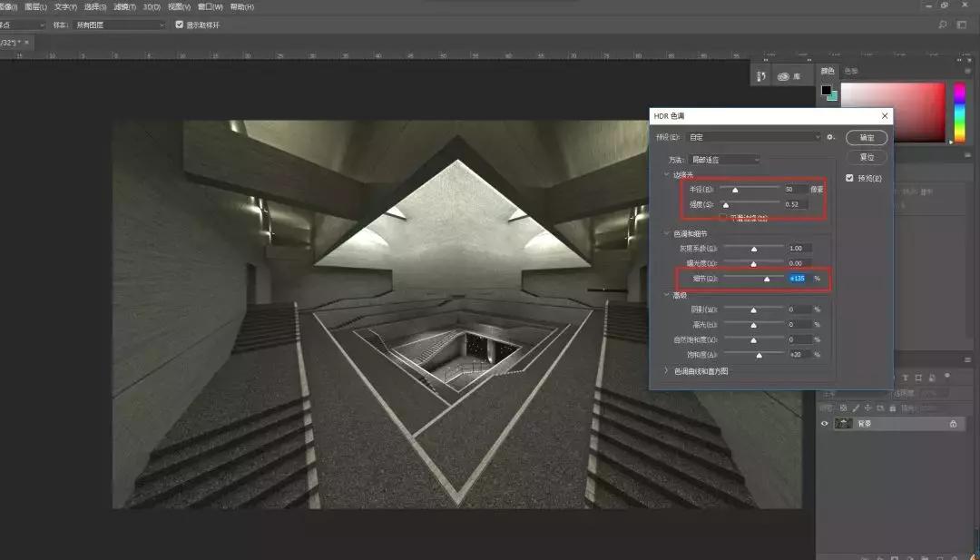Image resolution: width=980 pixels, height=560 pixels.
Task: Click the 阴影 slider
Action: [x=754, y=309]
